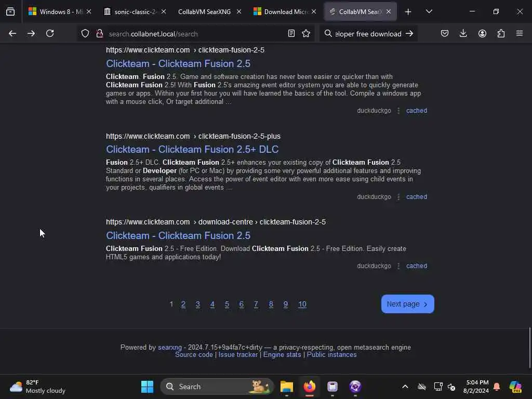Open the Firefox application hamburger menu
The height and width of the screenshot is (399, 532).
click(x=520, y=34)
